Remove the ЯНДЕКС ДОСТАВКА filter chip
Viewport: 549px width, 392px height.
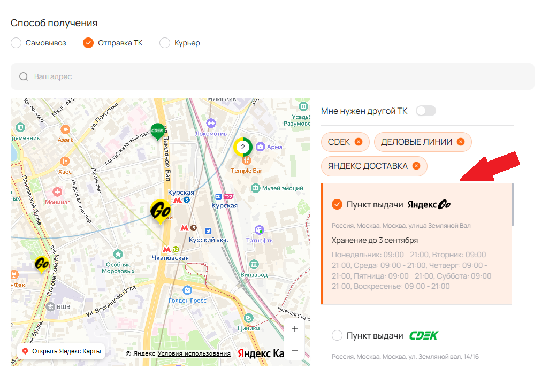pyautogui.click(x=416, y=166)
